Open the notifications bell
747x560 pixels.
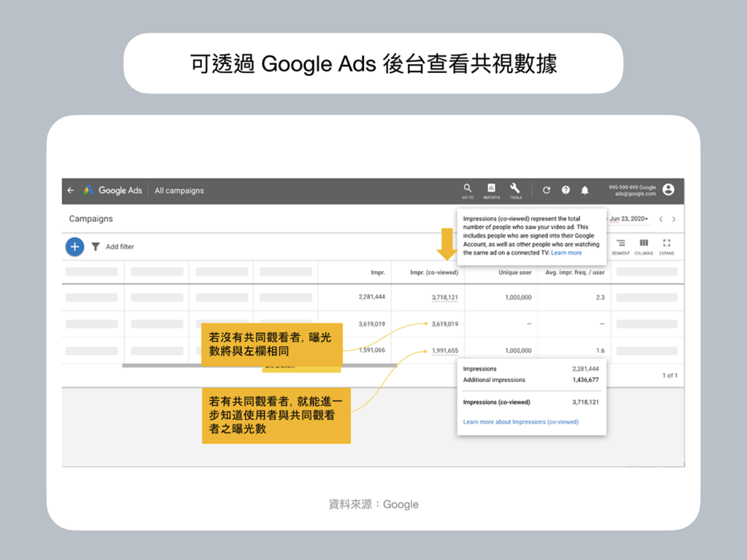pos(584,190)
